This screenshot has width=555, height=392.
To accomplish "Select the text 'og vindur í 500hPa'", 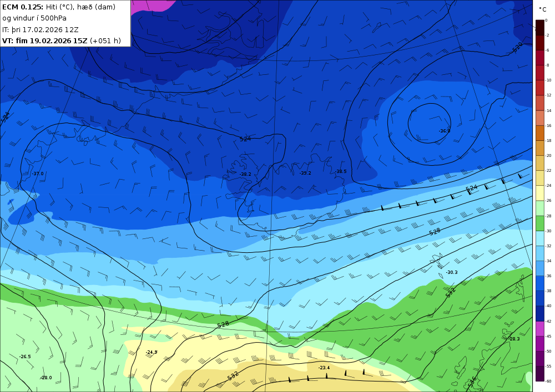I will 34,18.
